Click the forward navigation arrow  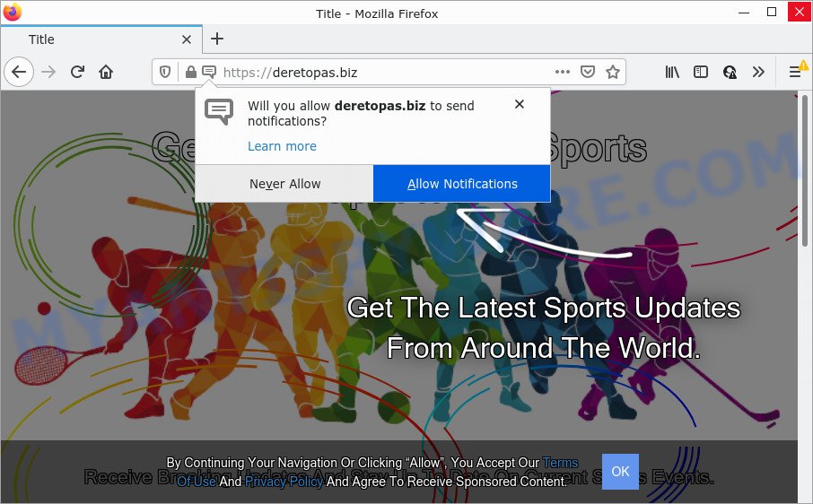click(x=48, y=72)
